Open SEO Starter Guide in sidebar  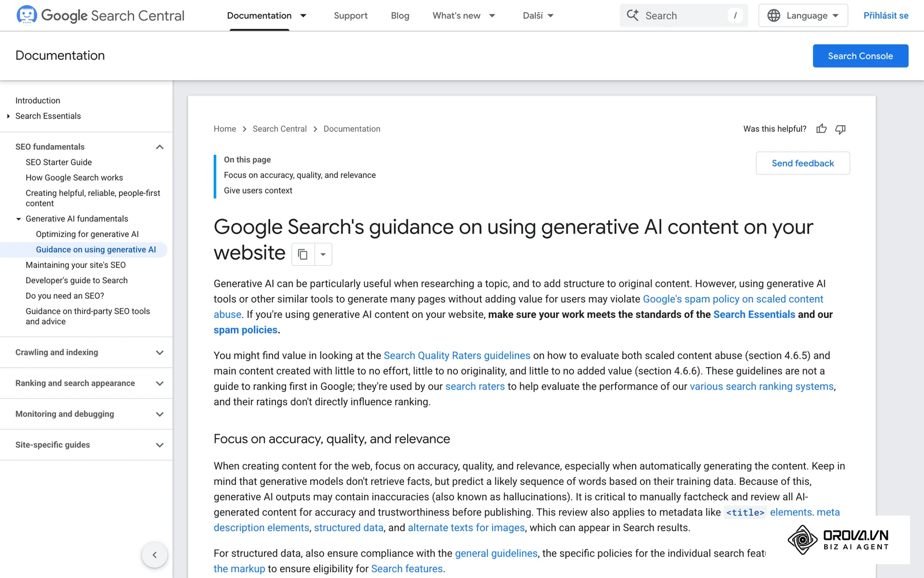click(59, 162)
